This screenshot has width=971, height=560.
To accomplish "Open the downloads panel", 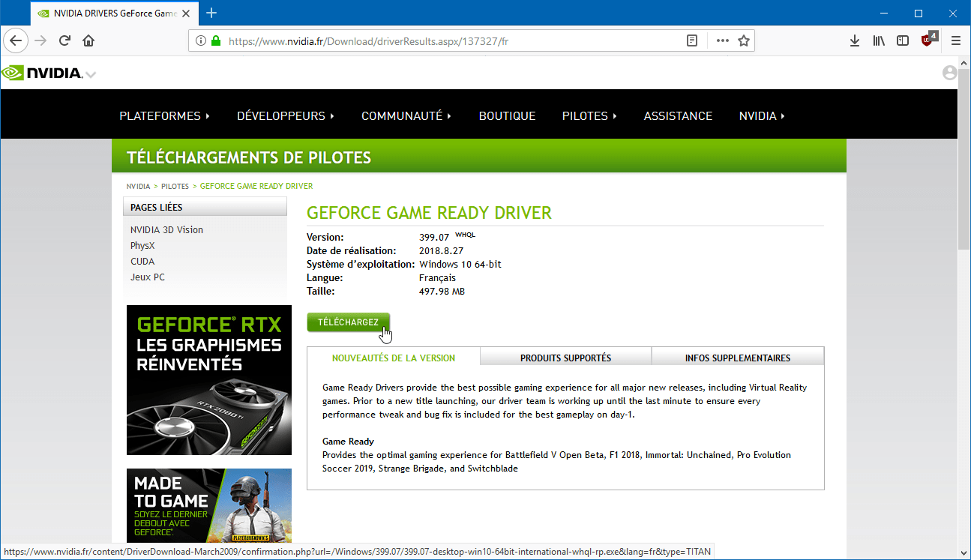I will [x=854, y=41].
